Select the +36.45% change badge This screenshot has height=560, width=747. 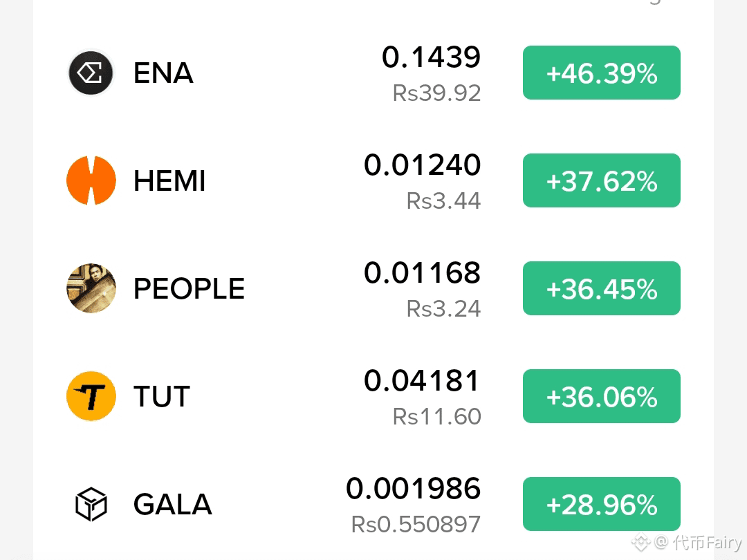[601, 288]
